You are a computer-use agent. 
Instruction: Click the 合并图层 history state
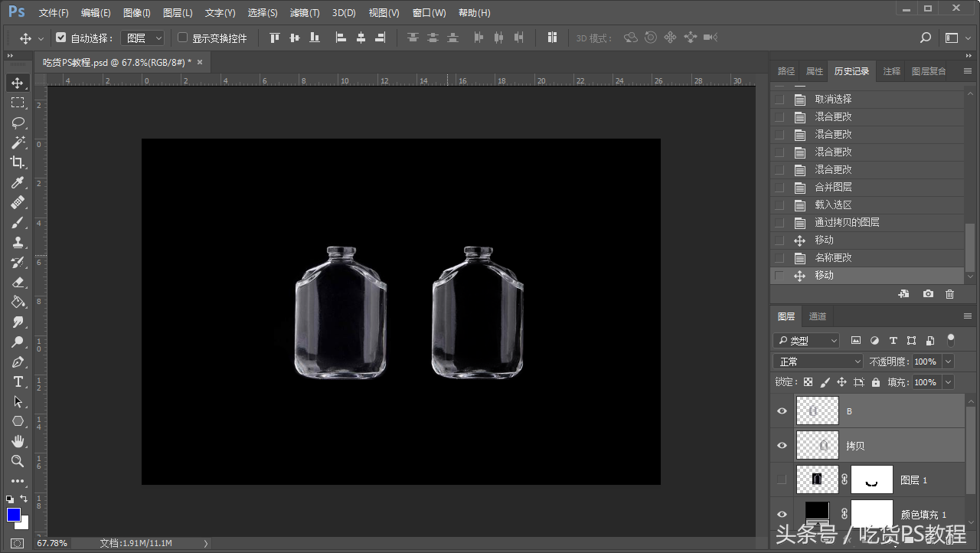tap(833, 187)
